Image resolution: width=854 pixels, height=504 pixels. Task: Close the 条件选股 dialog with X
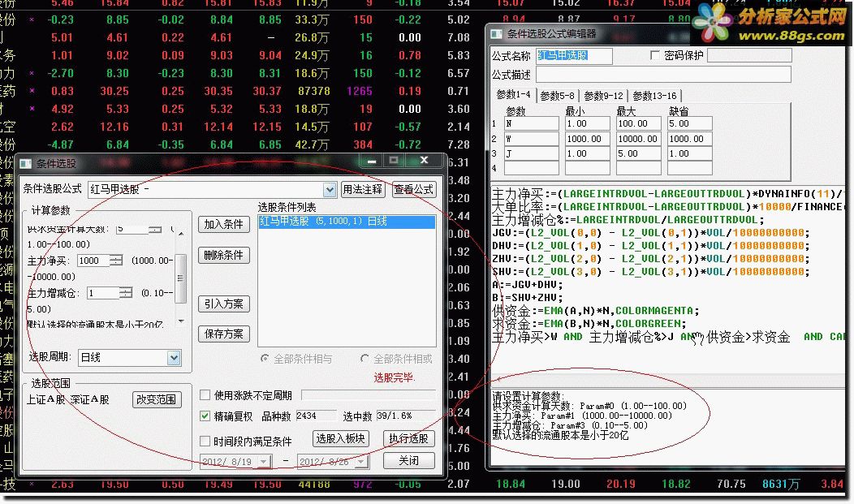click(x=425, y=161)
